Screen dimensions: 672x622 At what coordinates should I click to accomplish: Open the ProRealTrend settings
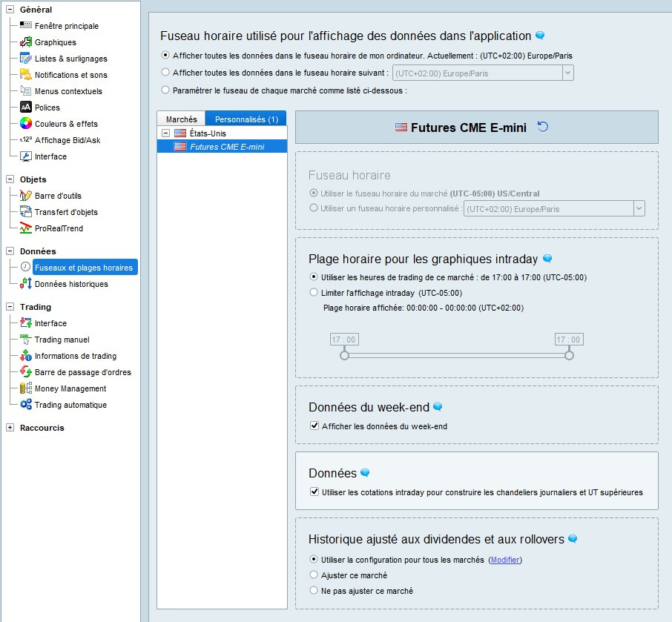coord(59,228)
